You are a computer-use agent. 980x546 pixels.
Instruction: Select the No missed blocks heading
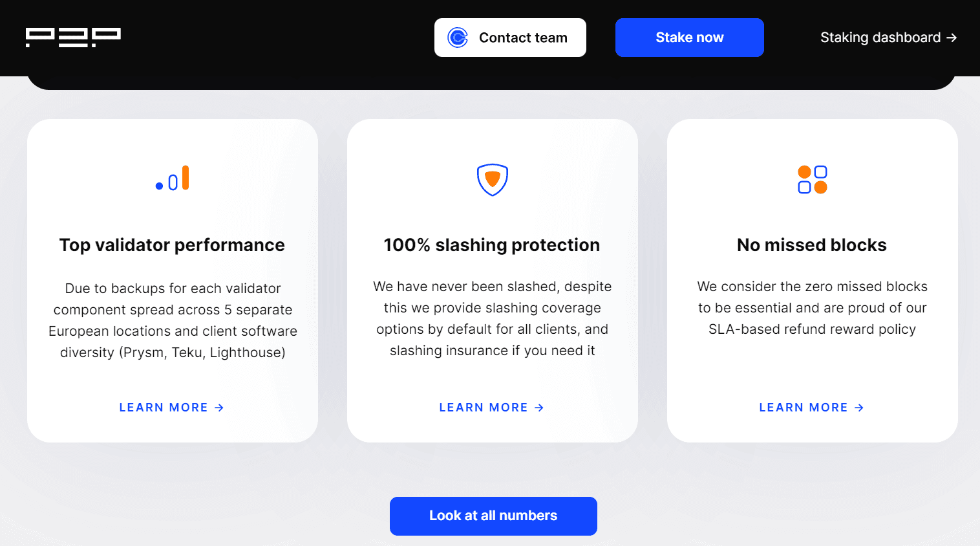[x=812, y=245]
